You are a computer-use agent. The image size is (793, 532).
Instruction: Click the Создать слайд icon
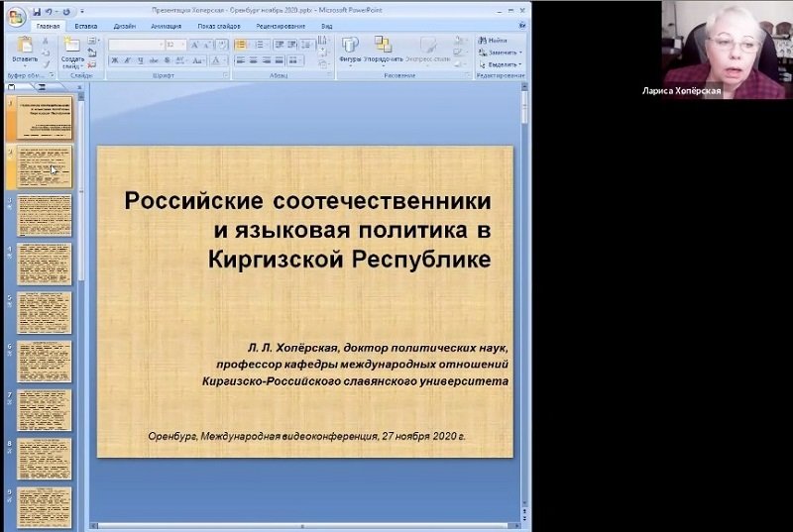coord(72,47)
